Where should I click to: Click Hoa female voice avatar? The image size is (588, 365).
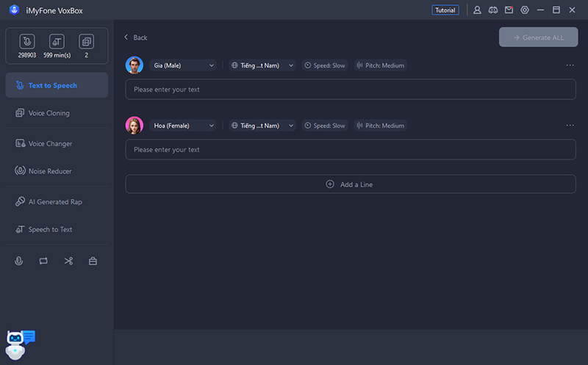[135, 126]
